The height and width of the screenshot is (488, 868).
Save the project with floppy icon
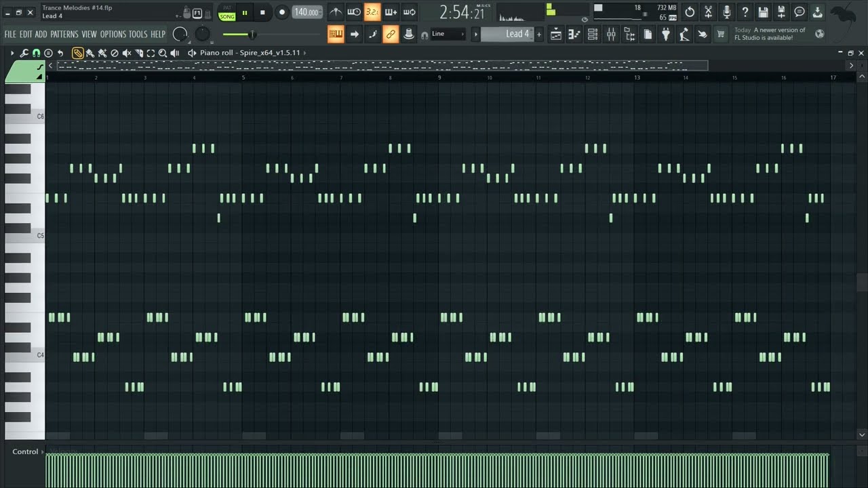pos(763,12)
